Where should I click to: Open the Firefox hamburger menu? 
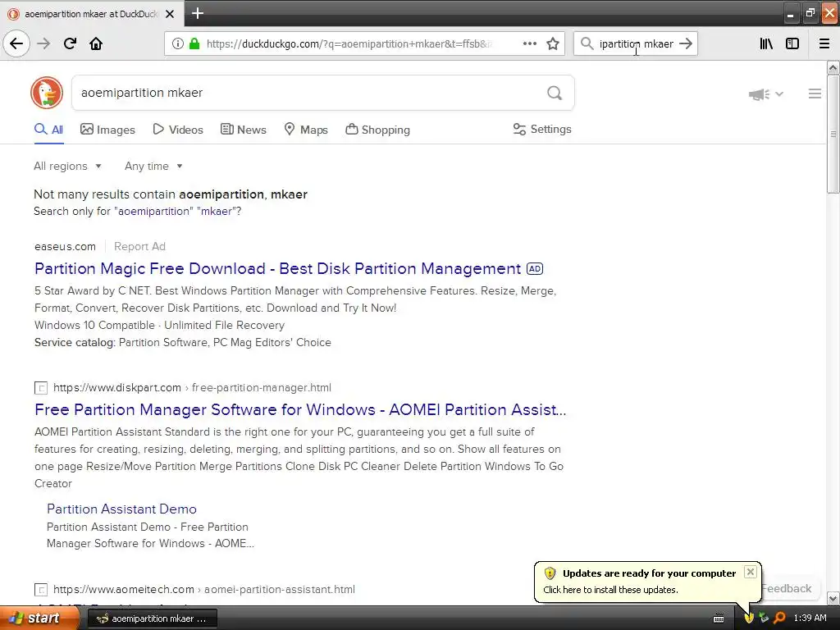pos(824,43)
